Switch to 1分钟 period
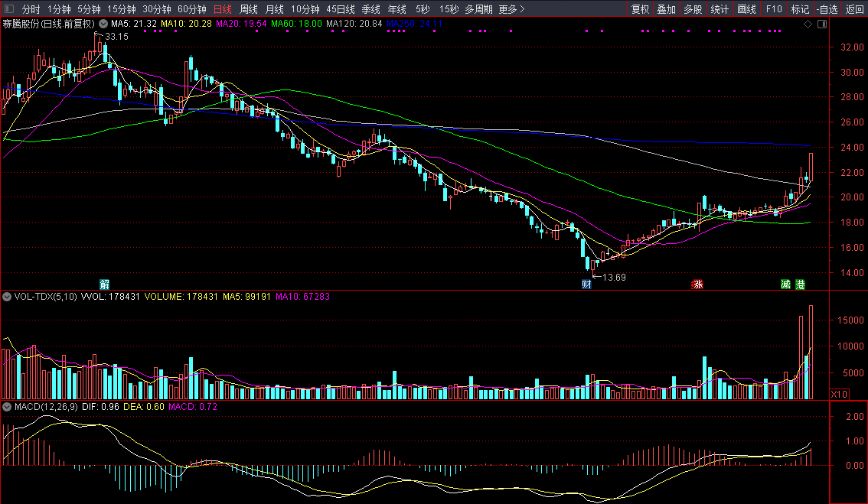 (59, 9)
